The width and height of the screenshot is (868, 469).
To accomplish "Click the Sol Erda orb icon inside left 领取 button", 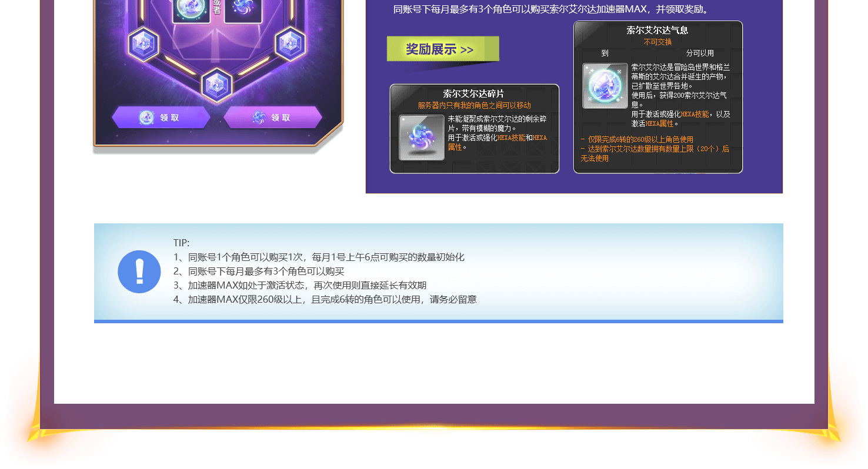I will point(146,118).
